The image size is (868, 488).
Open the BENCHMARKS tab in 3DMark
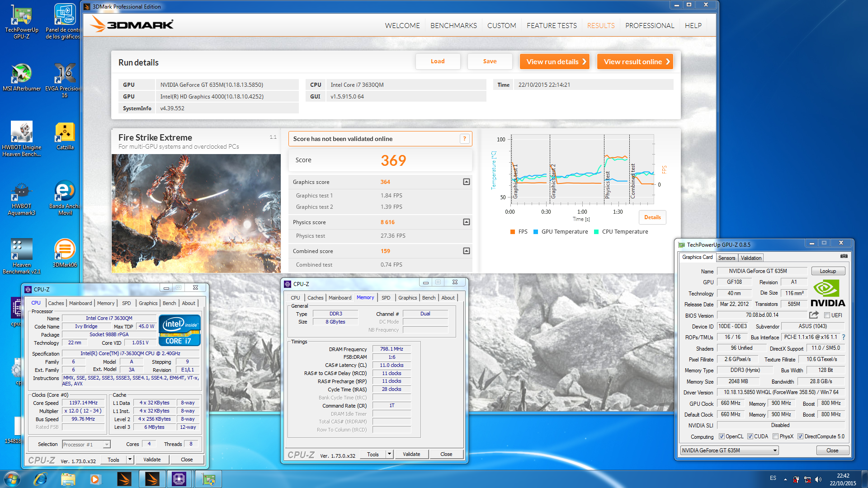453,26
